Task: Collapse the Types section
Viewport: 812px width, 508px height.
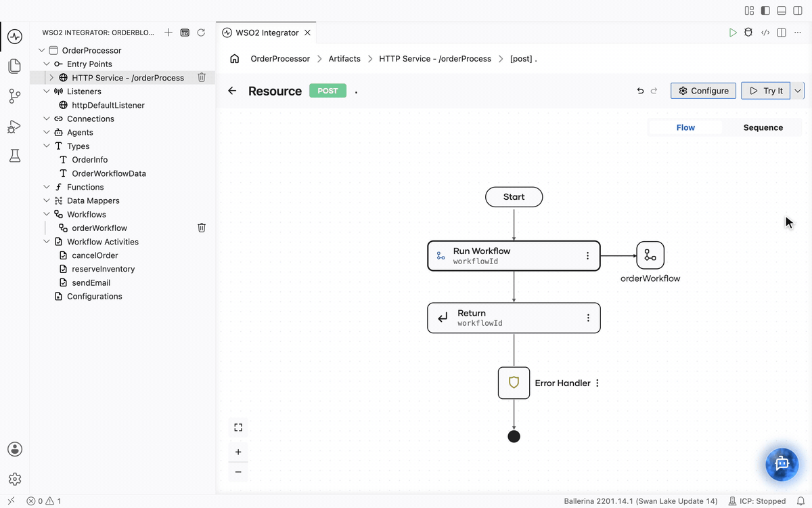Action: click(47, 146)
